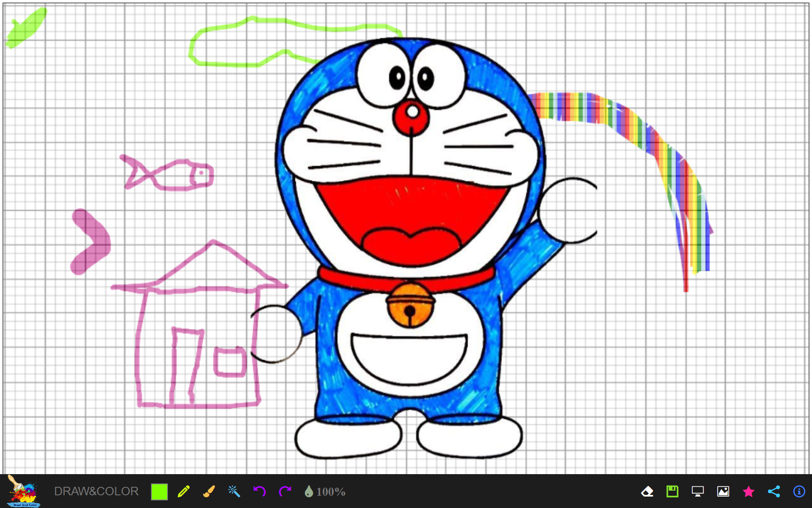Click the DRAW&COLOR title text

click(96, 491)
